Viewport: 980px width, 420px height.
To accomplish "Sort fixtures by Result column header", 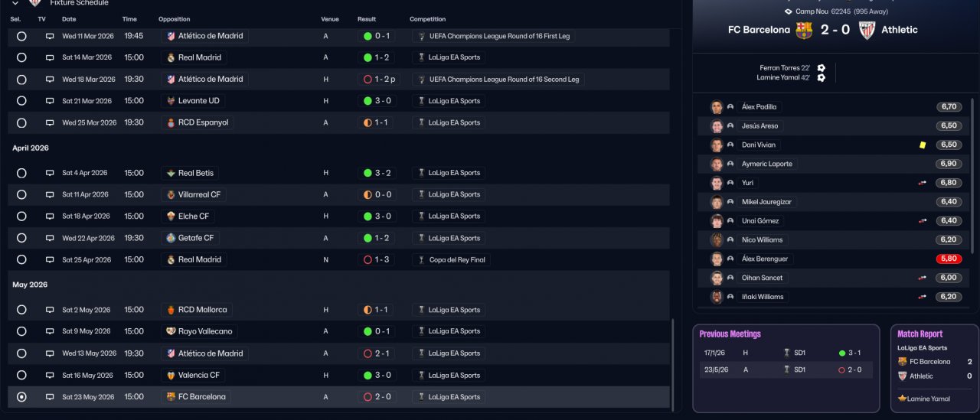I will pyautogui.click(x=367, y=19).
